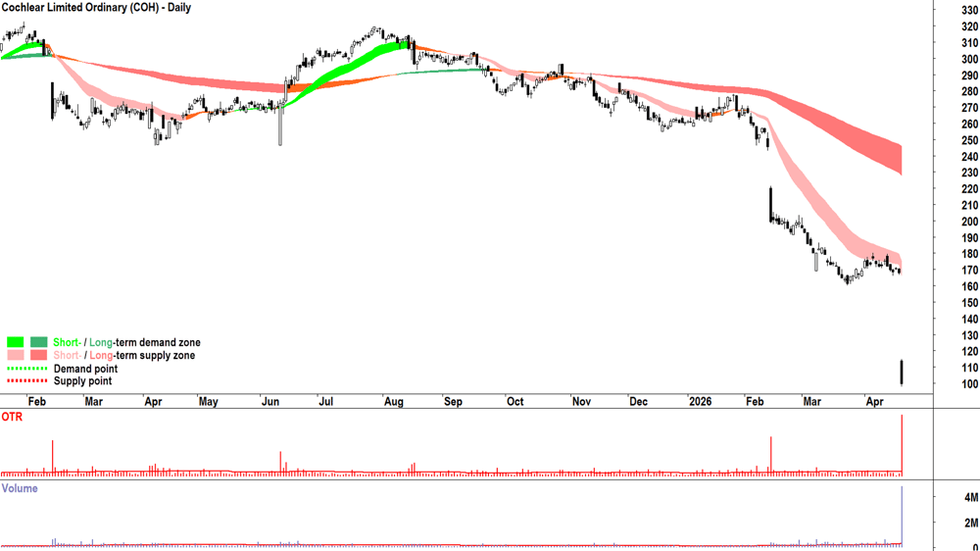Click the Sep label on the date axis
Viewport: 980px width, 551px height.
pyautogui.click(x=453, y=402)
